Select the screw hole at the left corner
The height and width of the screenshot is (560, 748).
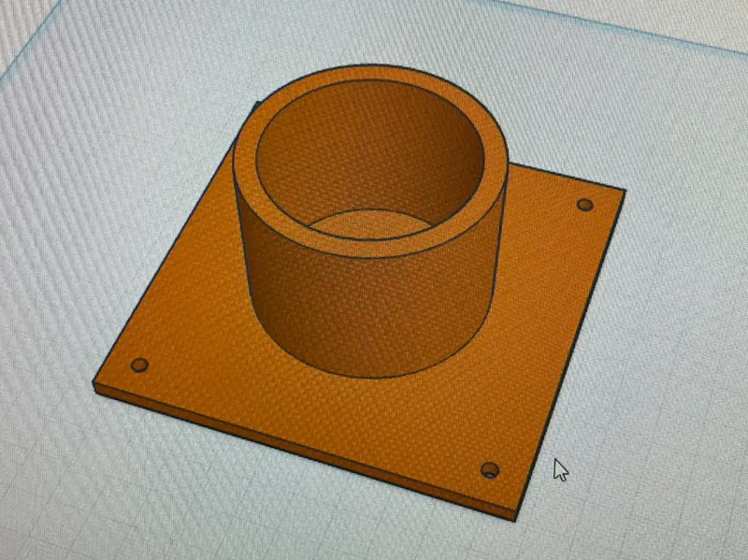click(139, 366)
